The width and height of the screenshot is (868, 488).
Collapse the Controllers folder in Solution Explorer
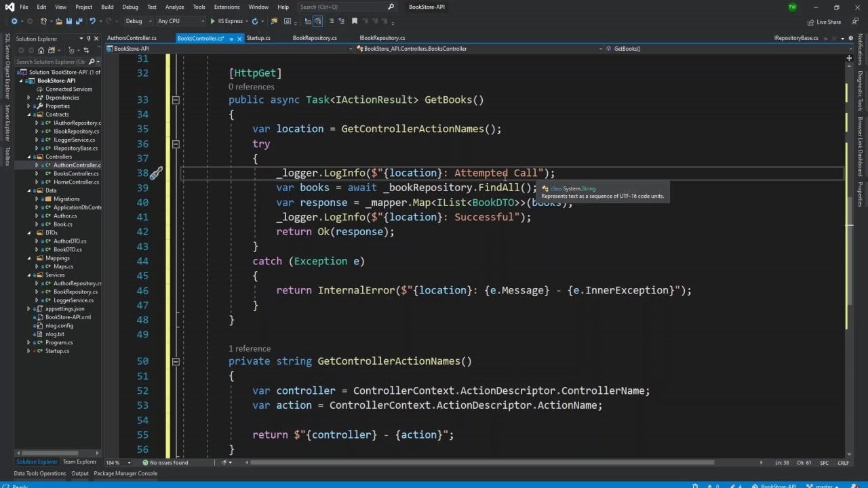tap(29, 157)
